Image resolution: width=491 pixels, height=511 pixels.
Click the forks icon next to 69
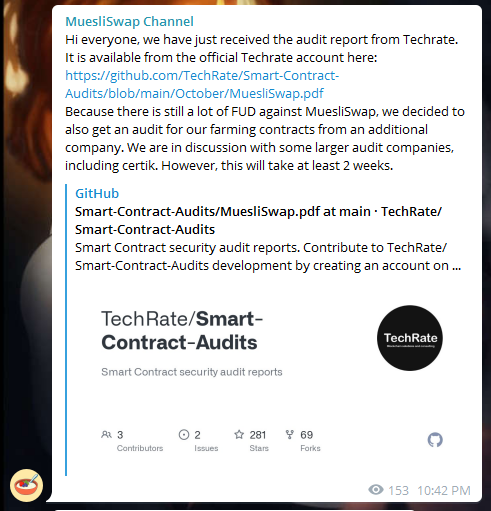tap(290, 434)
